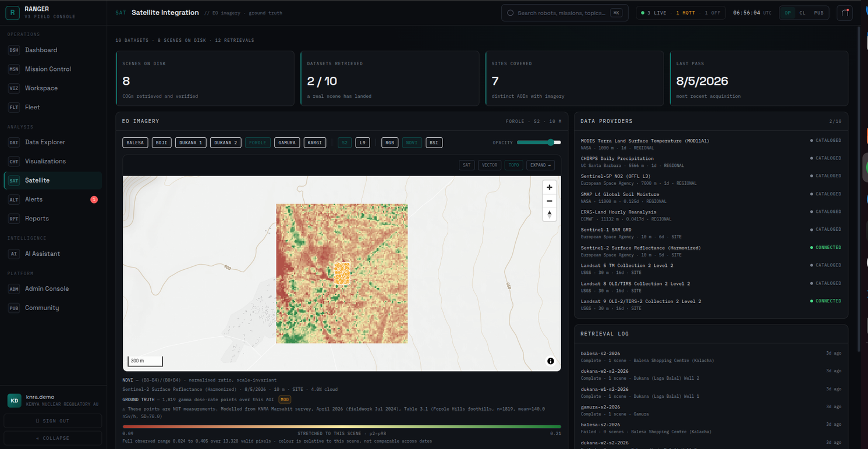Click the ALT alerts icon badge
The image size is (868, 449).
(14, 199)
